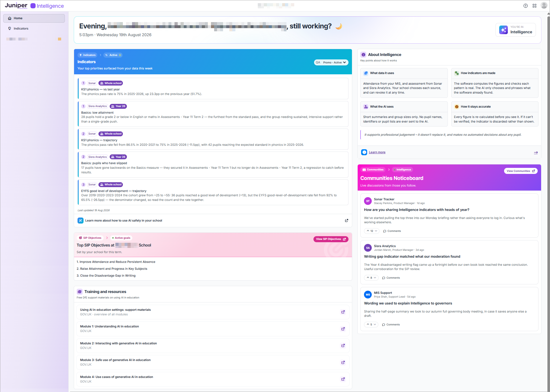Open the help question mark icon
This screenshot has width=550, height=392.
tap(526, 6)
